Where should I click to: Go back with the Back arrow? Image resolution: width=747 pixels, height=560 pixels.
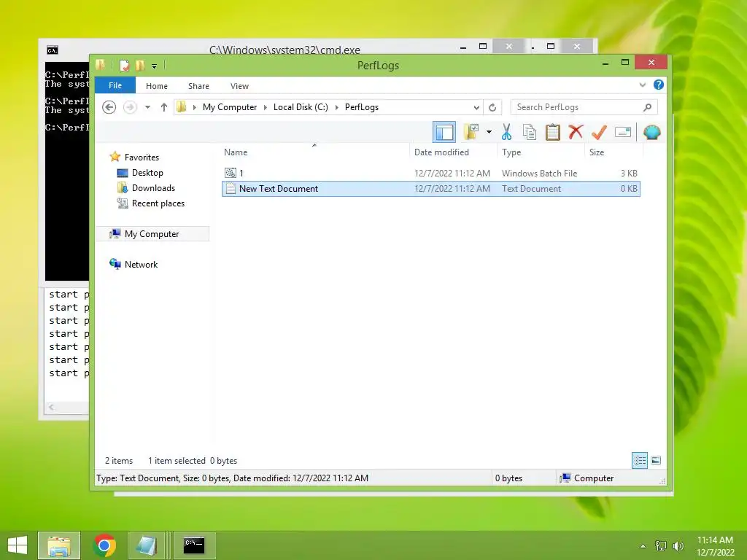click(x=109, y=107)
